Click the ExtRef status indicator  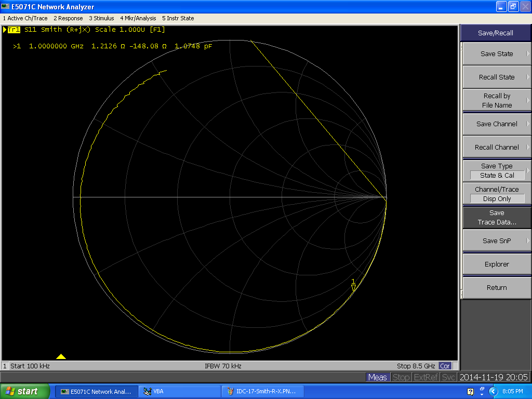(x=426, y=377)
